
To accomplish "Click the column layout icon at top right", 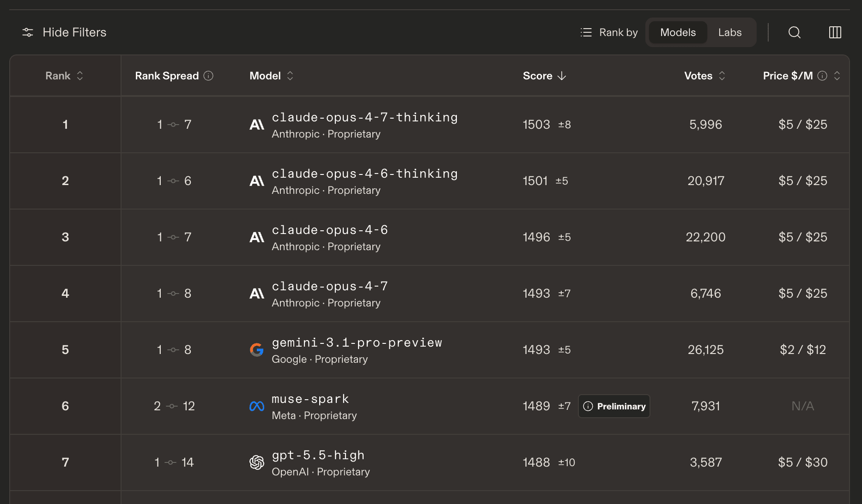I will (x=835, y=32).
